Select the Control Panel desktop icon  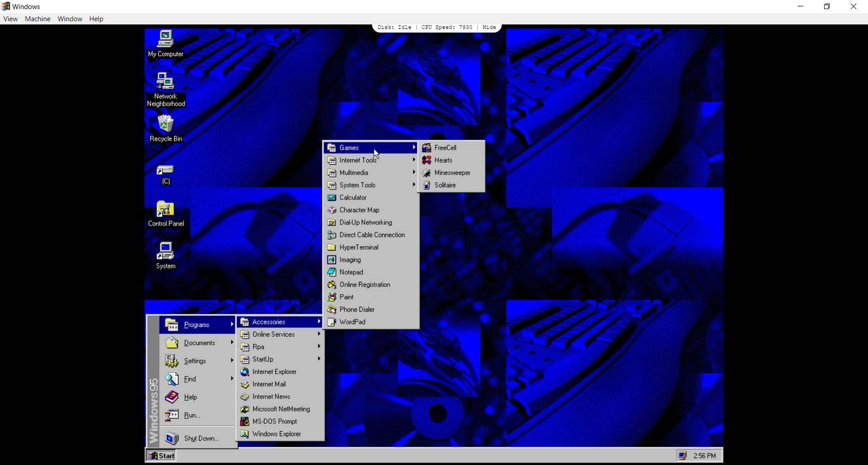[166, 214]
